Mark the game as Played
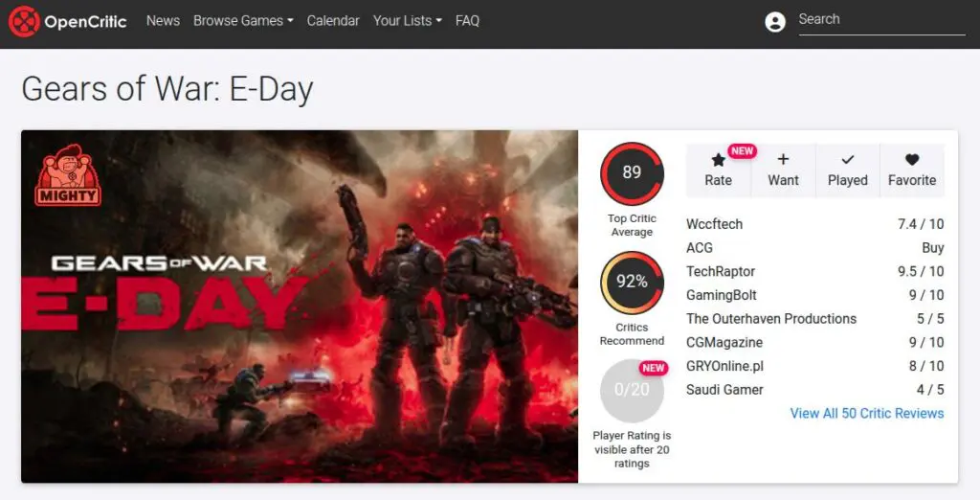 (848, 170)
